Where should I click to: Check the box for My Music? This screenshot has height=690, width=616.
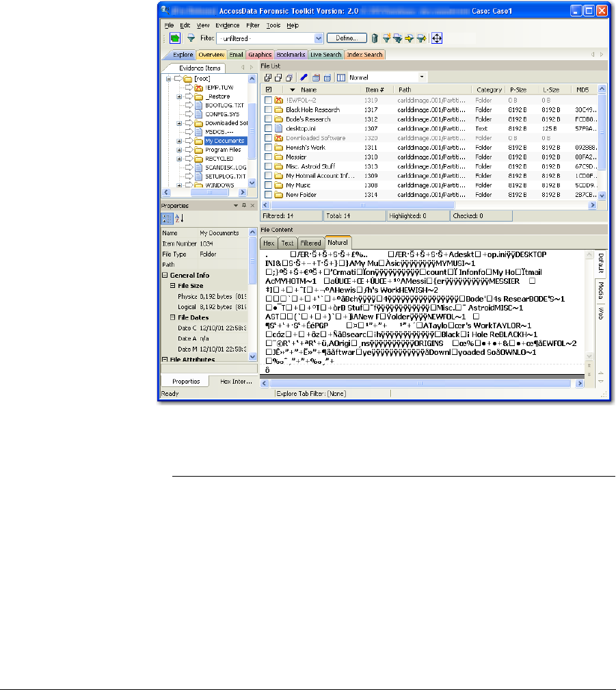pyautogui.click(x=268, y=185)
